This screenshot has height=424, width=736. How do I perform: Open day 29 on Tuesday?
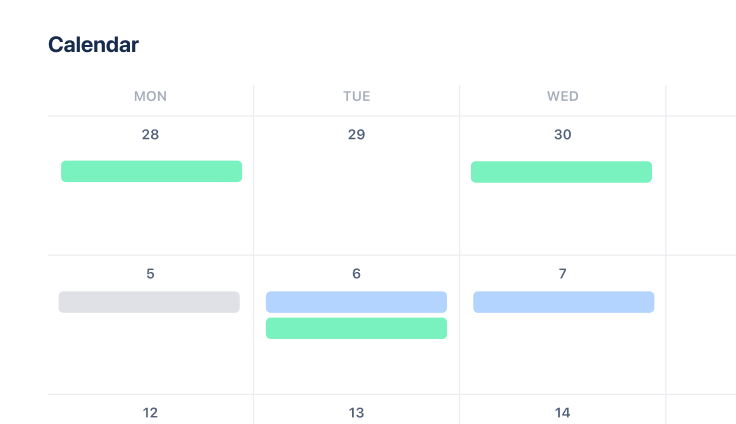(356, 134)
